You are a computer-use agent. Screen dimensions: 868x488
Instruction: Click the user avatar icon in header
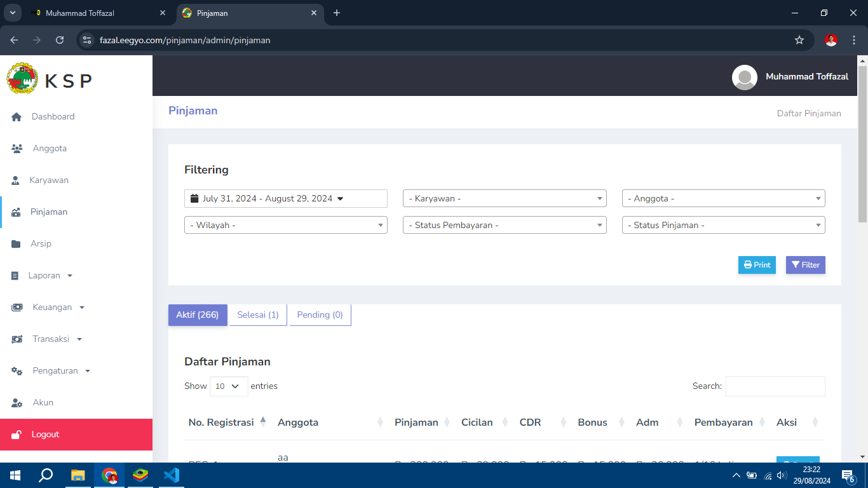(x=744, y=77)
